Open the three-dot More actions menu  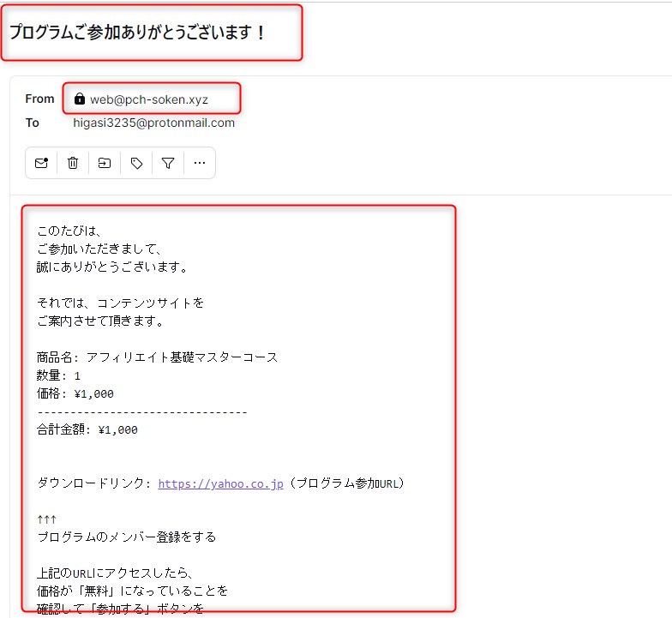point(199,163)
